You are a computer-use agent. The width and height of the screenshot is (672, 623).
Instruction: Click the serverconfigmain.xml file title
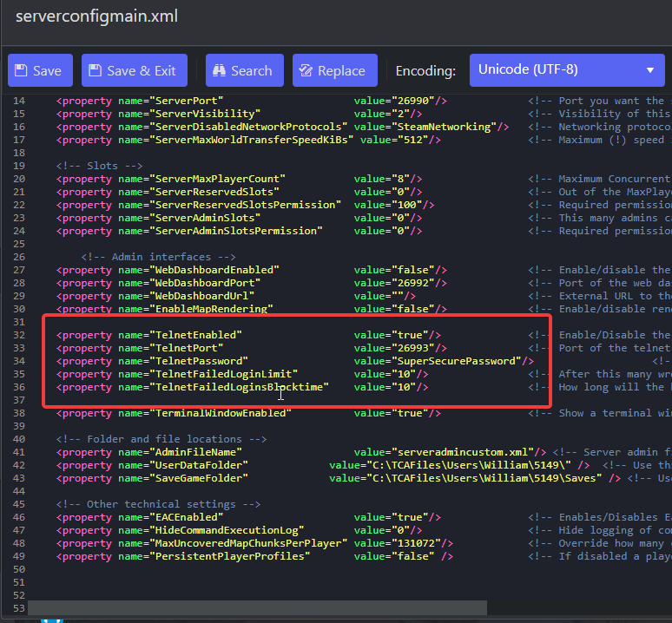coord(97,16)
